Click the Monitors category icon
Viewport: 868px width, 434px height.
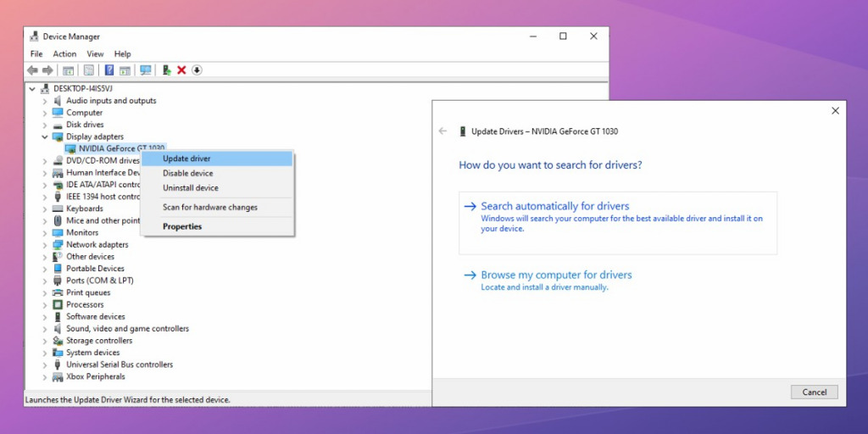pos(58,232)
